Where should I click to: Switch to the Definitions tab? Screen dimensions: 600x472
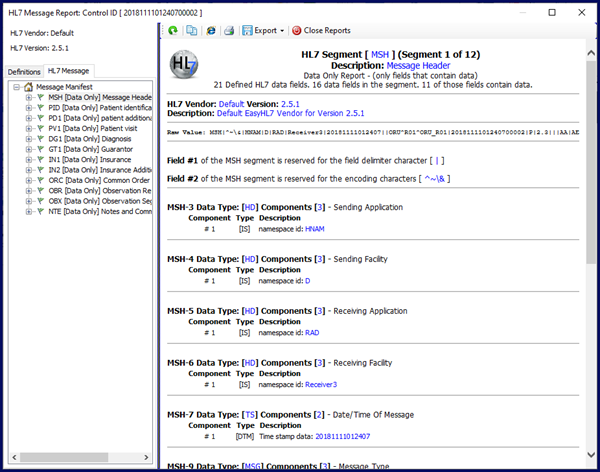[x=24, y=72]
